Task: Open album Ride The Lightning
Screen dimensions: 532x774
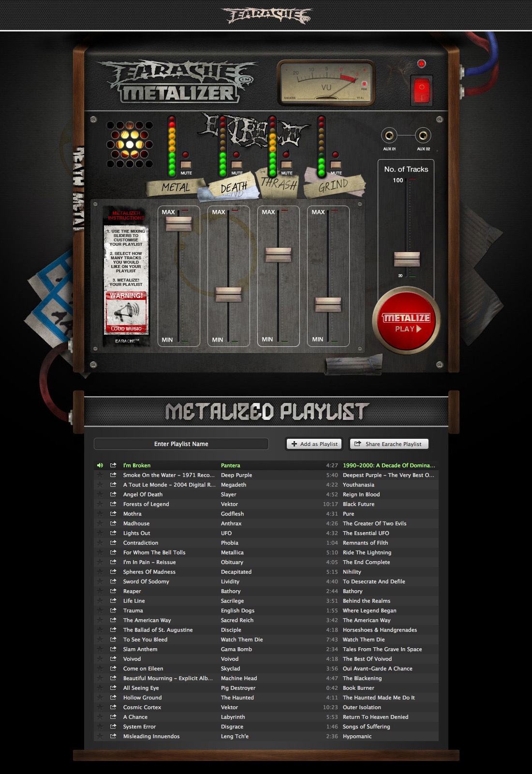Action: (x=367, y=552)
